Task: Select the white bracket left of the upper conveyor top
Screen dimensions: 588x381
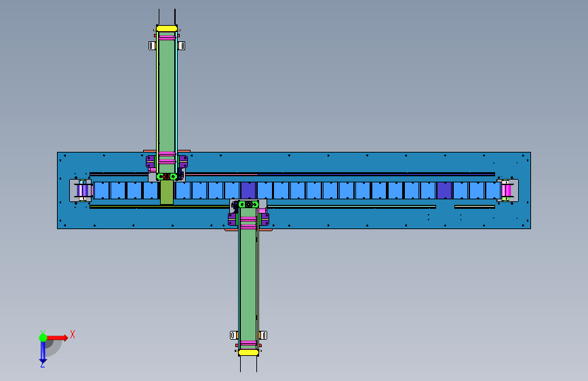Action: (x=152, y=45)
